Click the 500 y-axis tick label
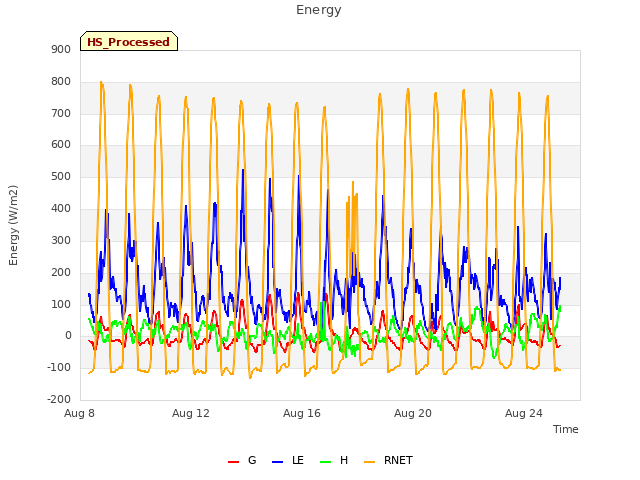 pos(61,177)
